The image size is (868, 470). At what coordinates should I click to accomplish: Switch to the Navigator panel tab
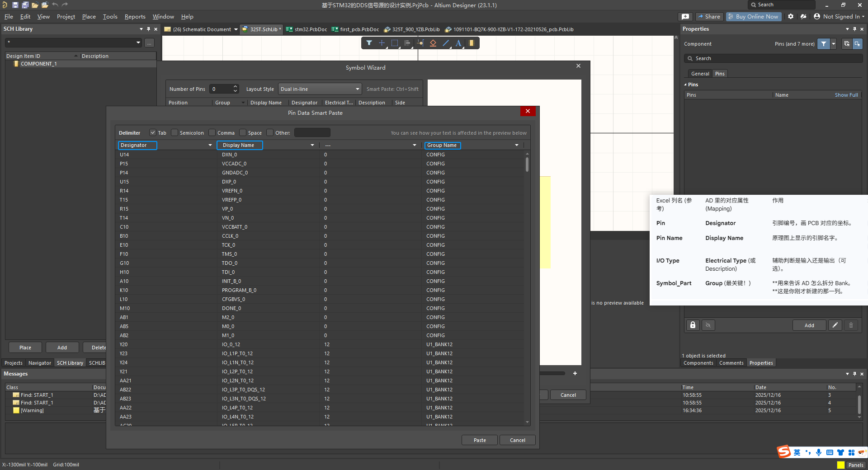coord(40,363)
